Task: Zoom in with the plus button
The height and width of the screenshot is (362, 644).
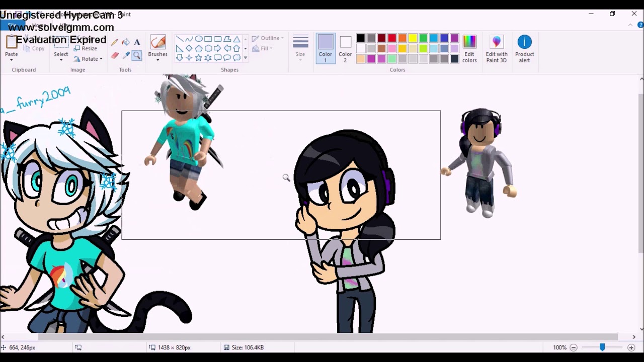Action: point(631,347)
